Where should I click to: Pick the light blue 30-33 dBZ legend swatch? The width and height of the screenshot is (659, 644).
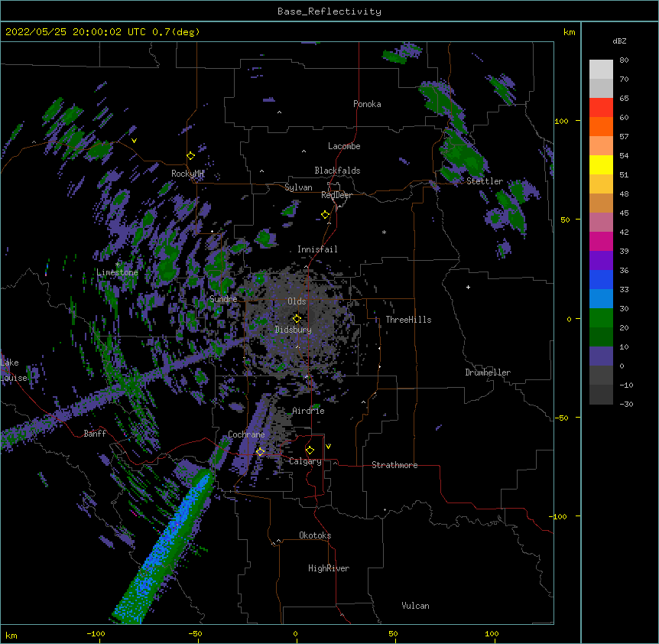click(x=601, y=299)
